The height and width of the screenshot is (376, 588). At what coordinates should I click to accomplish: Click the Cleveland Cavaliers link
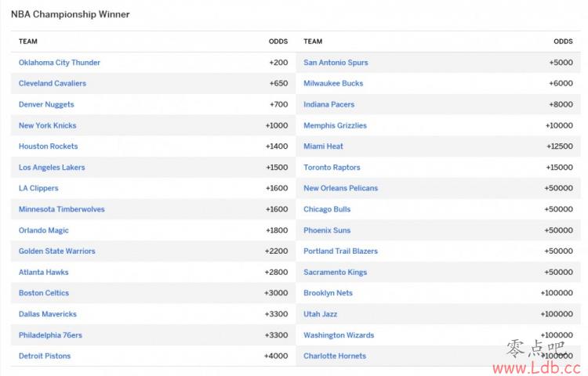point(53,84)
